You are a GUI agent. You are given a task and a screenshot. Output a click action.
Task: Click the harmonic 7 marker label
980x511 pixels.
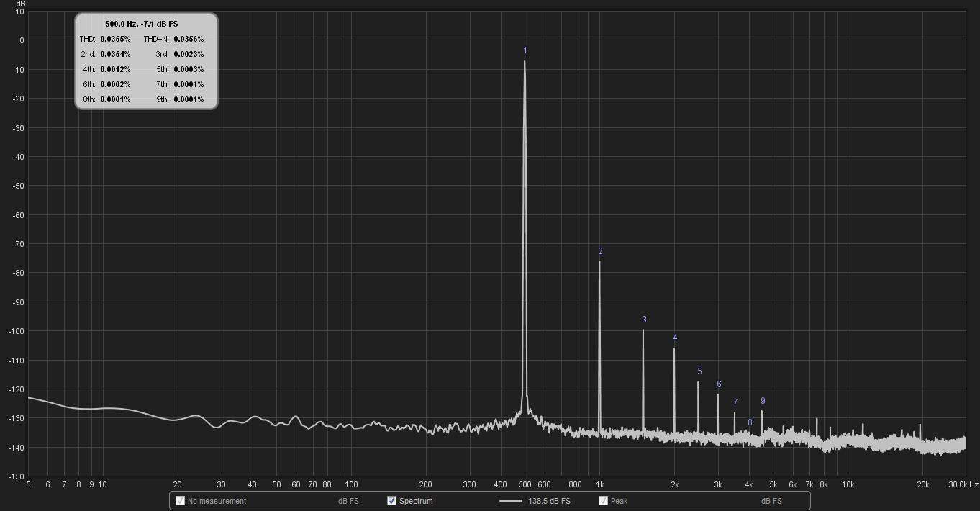click(735, 402)
